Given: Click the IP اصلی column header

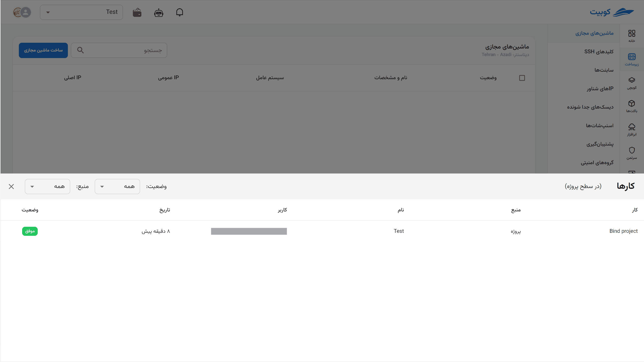Looking at the screenshot, I should tap(73, 78).
